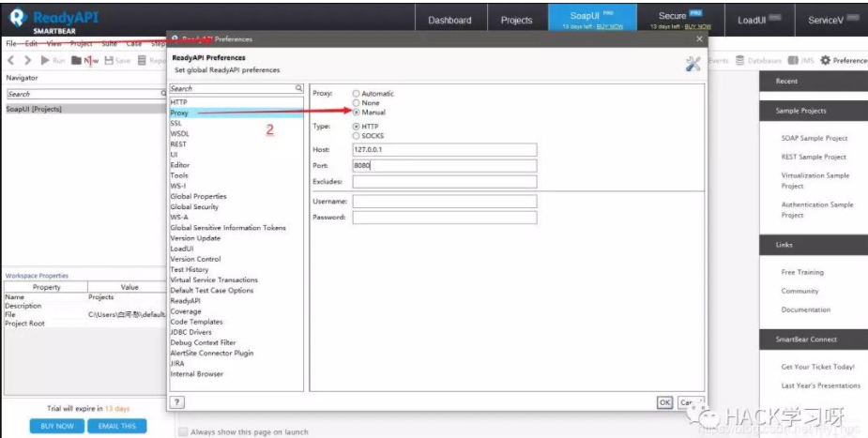Switch to the ServiceV tab

[831, 20]
